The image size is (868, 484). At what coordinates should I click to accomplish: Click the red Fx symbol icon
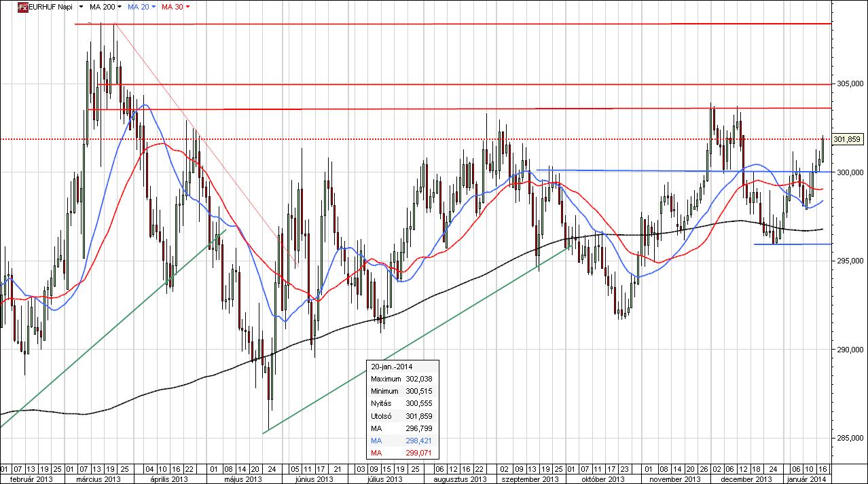(22, 7)
